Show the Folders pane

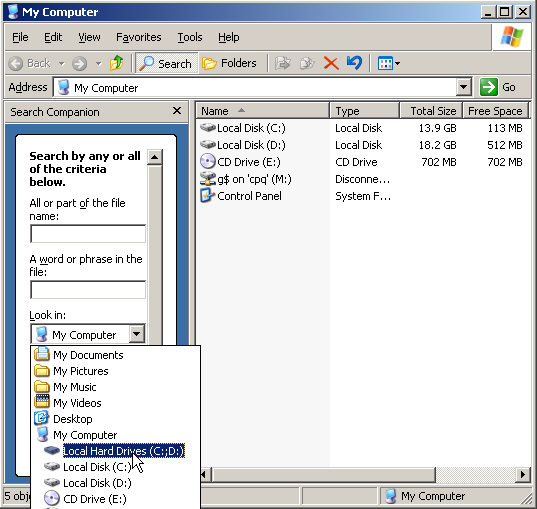point(229,63)
